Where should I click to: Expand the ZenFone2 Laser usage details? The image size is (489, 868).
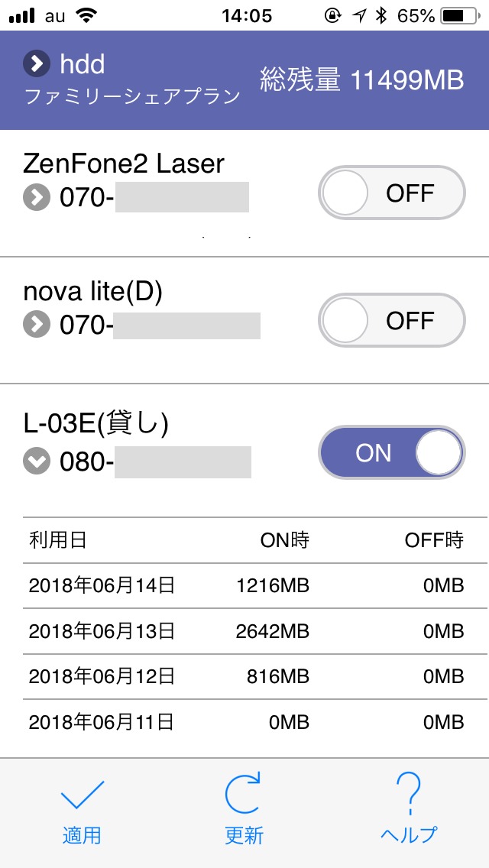(36, 199)
